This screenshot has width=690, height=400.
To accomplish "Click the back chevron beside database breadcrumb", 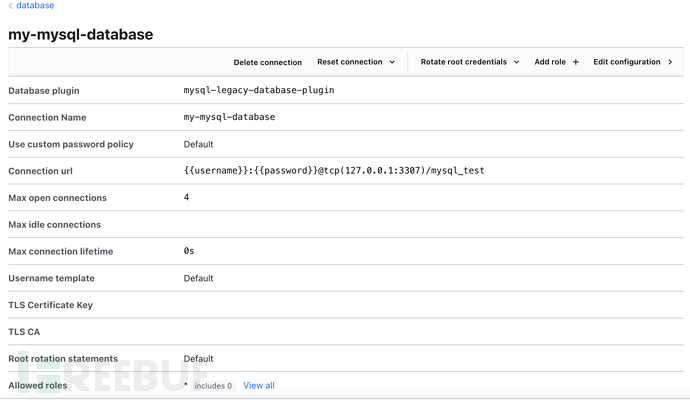I will [11, 6].
